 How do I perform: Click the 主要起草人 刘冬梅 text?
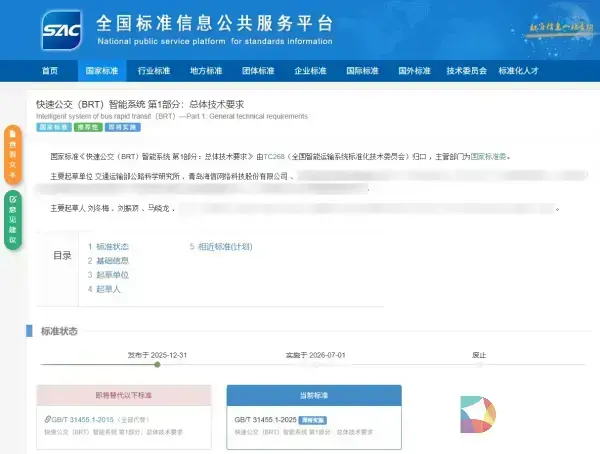[x=80, y=209]
